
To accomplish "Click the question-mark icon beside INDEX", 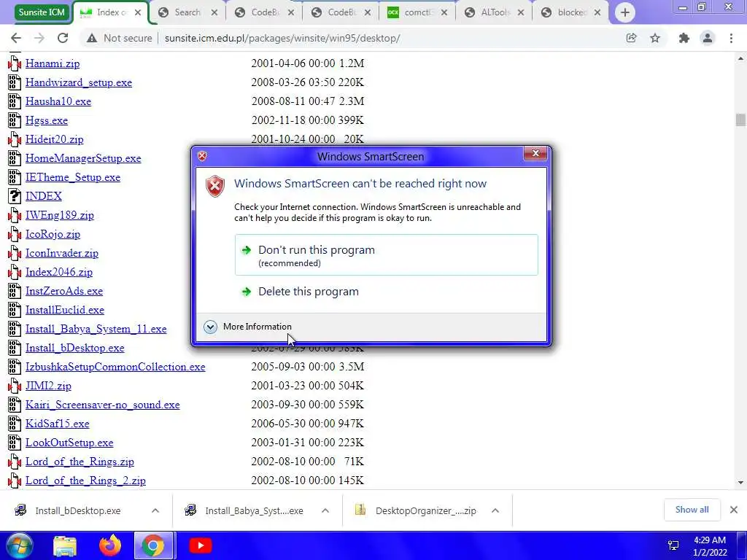I will click(x=15, y=196).
